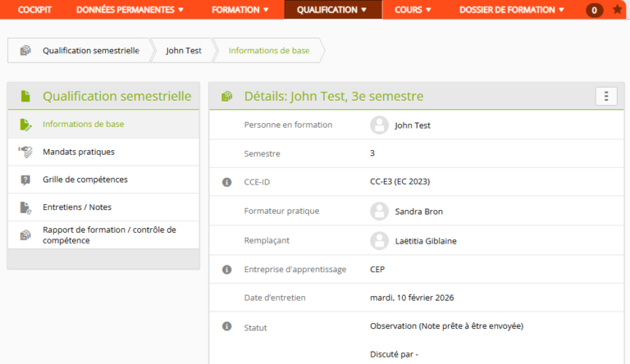This screenshot has height=364, width=630.
Task: Click the Formateur pratique label
Action: (x=281, y=211)
